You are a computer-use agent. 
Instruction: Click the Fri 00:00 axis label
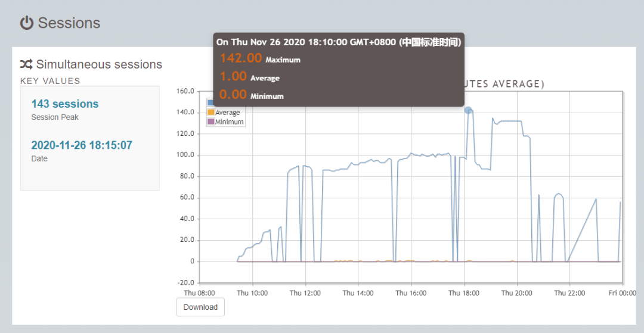[x=622, y=293]
